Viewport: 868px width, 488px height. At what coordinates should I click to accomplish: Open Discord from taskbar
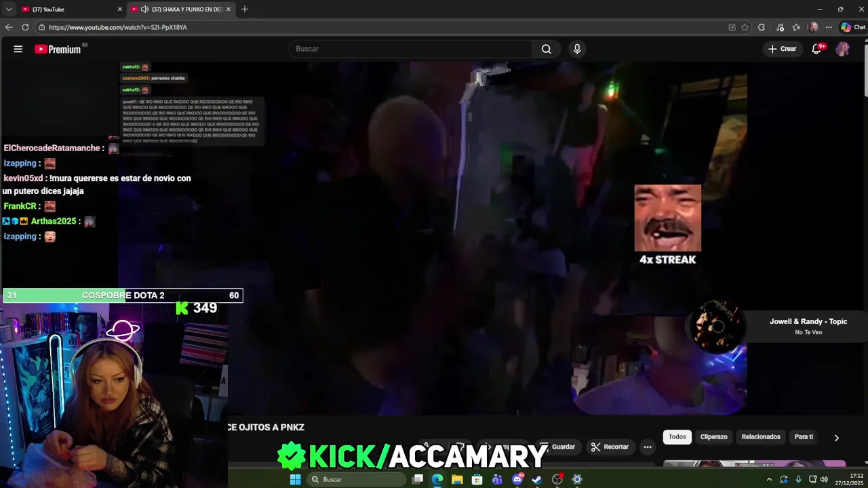pyautogui.click(x=517, y=479)
